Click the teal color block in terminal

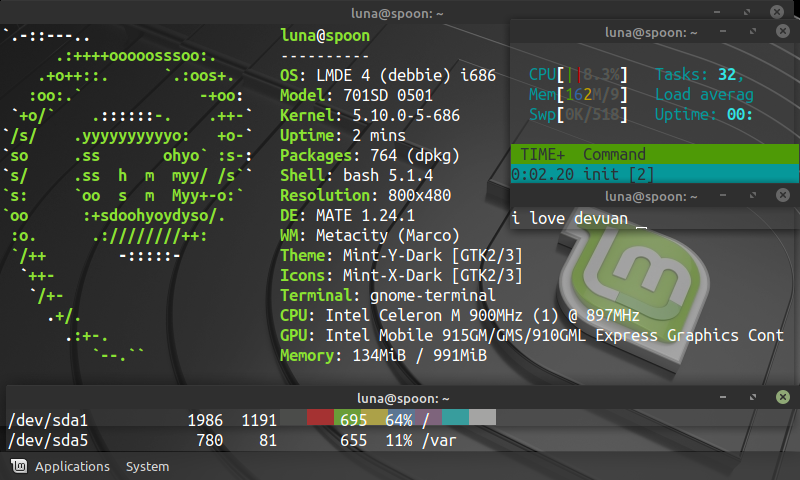click(x=456, y=417)
